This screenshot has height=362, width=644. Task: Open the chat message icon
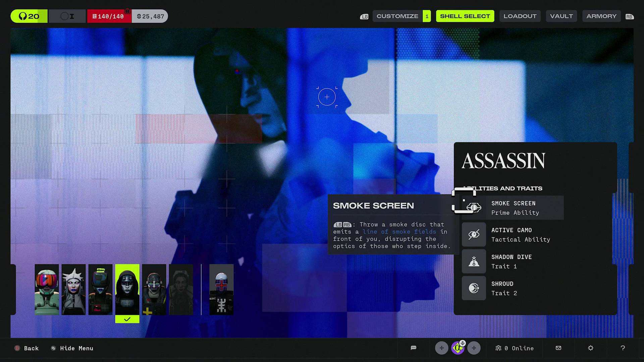coord(414,348)
